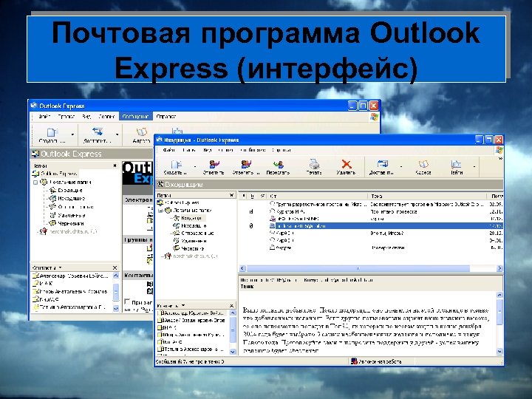Select Отправленные folder in Входящие window tree
This screenshot has height=399, width=532.
[197, 233]
